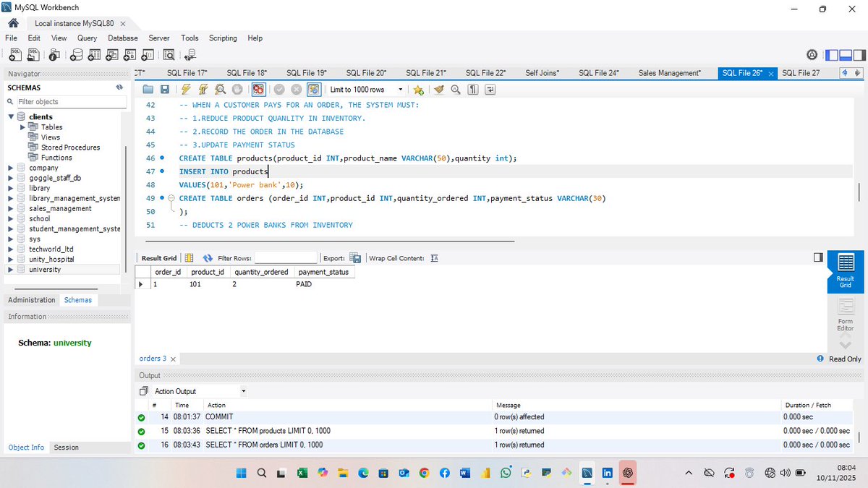Viewport: 868px width, 488px height.
Task: Select the Create New Table toolbar icon
Action: point(94,55)
